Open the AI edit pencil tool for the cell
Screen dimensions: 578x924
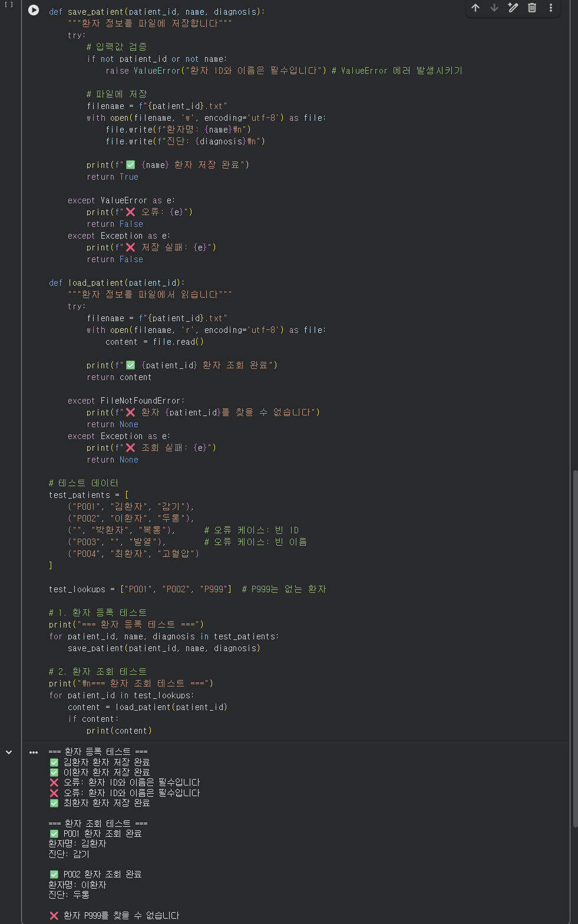point(513,8)
